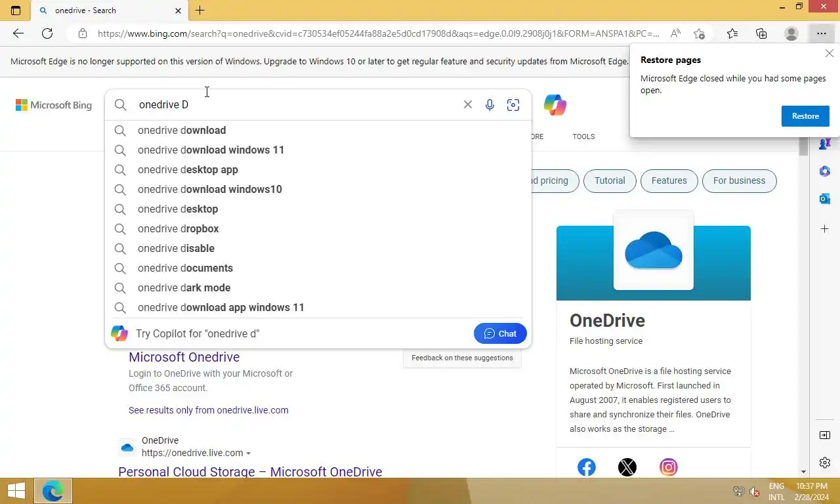
Task: Open the tab actions menu icon
Action: coord(16,10)
